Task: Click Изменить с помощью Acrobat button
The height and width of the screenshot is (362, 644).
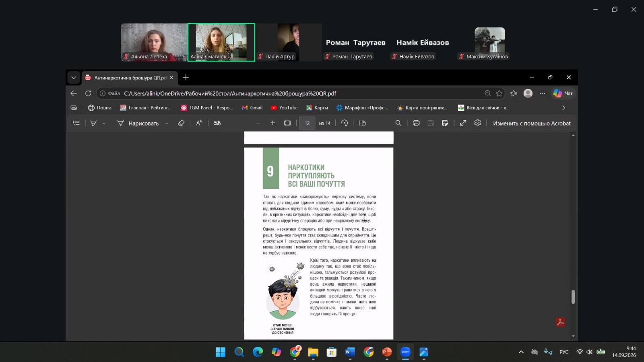Action: point(532,123)
